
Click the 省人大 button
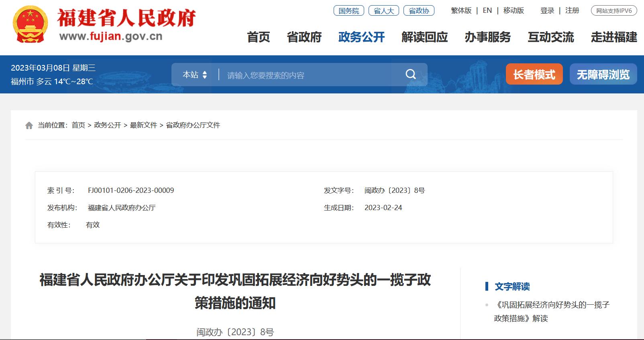coord(383,11)
